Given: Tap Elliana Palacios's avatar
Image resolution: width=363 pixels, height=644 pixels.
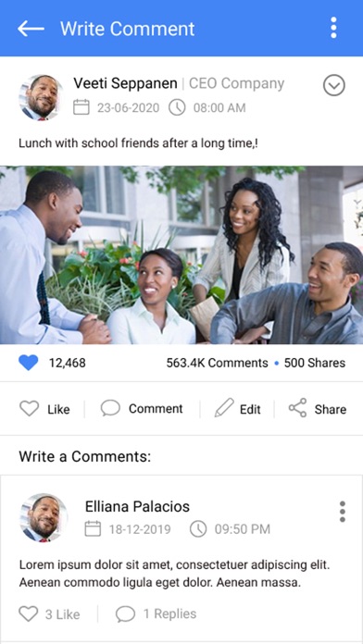Looking at the screenshot, I should pos(44,517).
